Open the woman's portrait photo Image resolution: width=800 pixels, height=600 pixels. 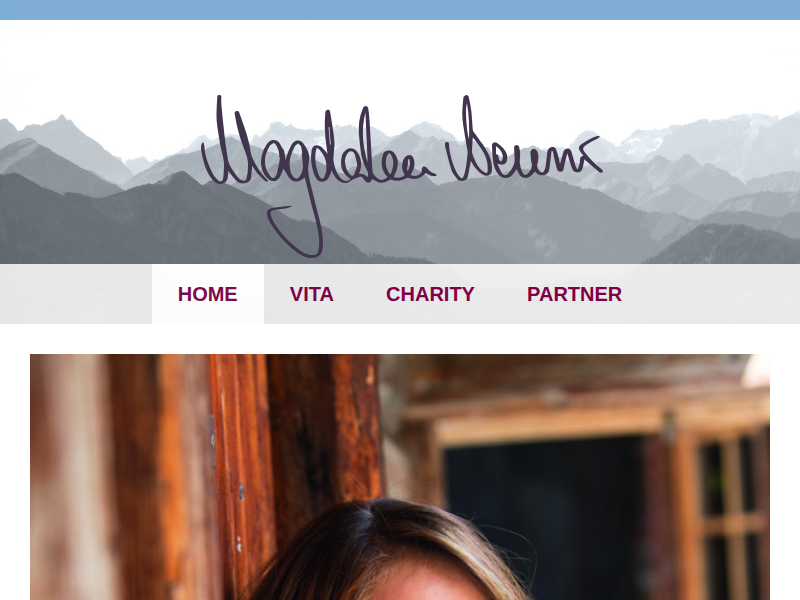tap(399, 477)
